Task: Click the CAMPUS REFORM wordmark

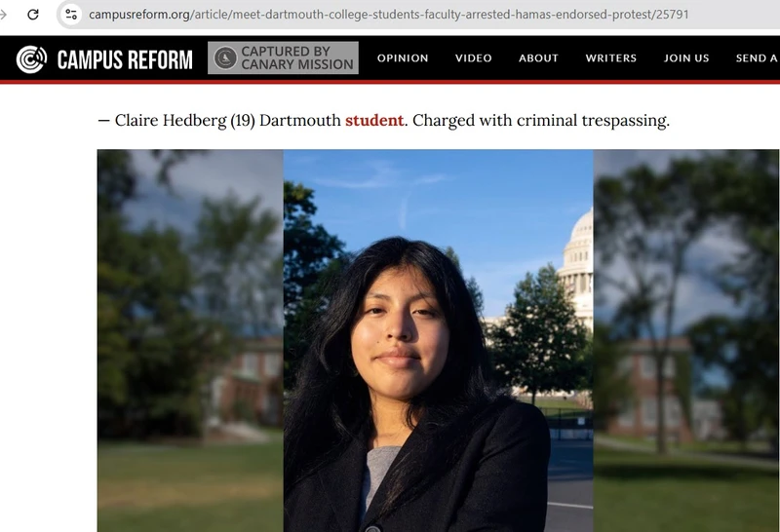Action: [125, 59]
